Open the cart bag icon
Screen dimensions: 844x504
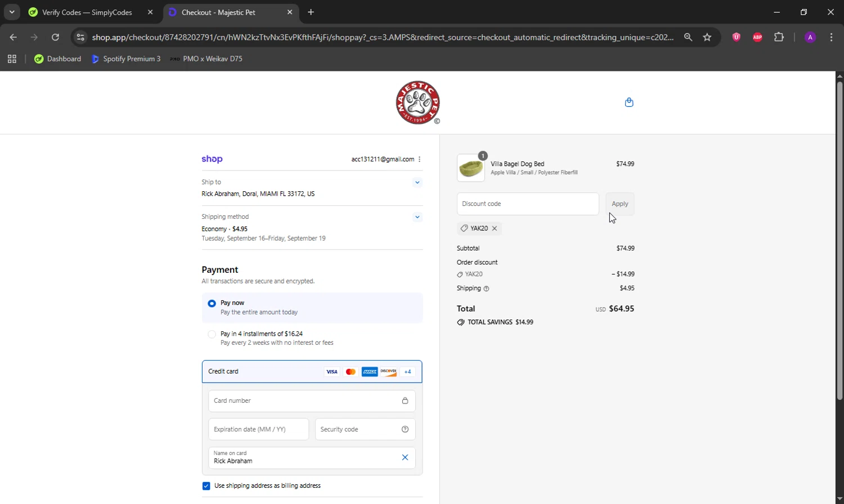629,102
